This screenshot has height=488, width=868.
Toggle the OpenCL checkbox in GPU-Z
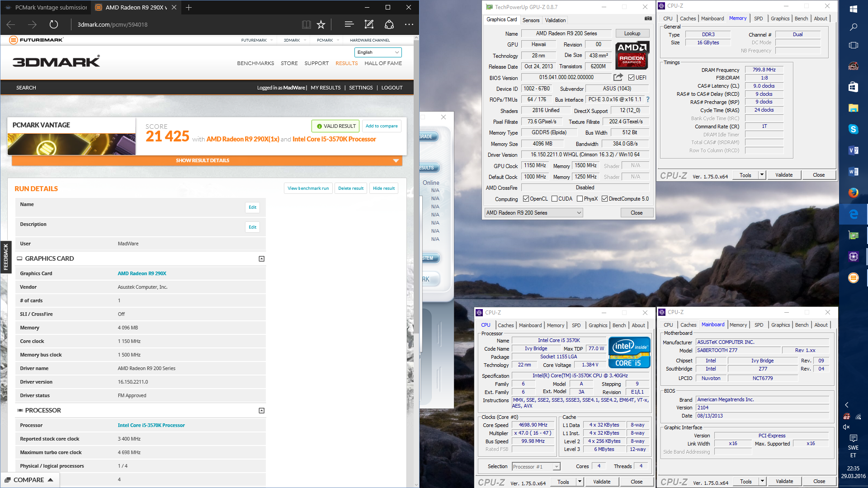point(526,199)
